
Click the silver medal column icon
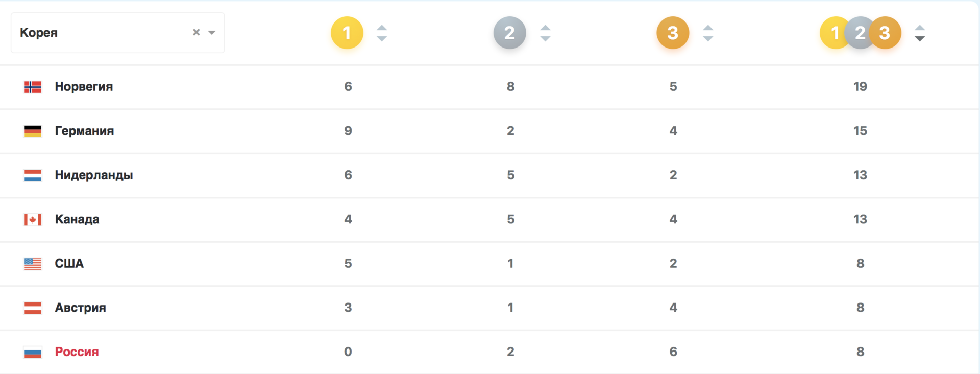pyautogui.click(x=510, y=33)
